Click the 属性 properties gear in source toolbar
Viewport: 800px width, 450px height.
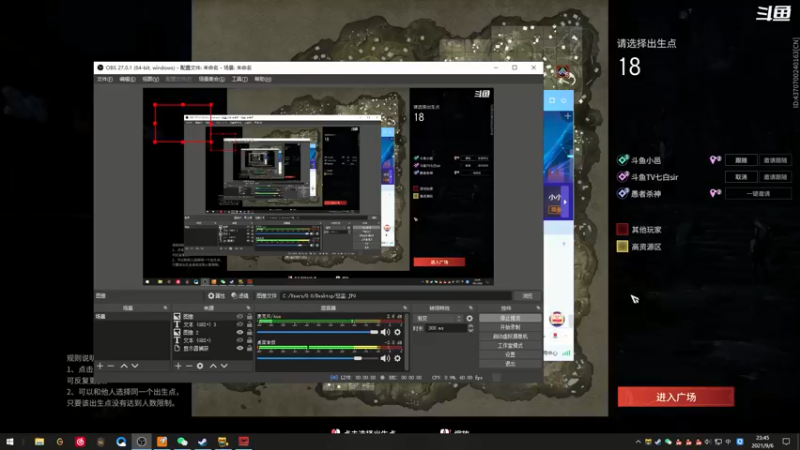216,296
